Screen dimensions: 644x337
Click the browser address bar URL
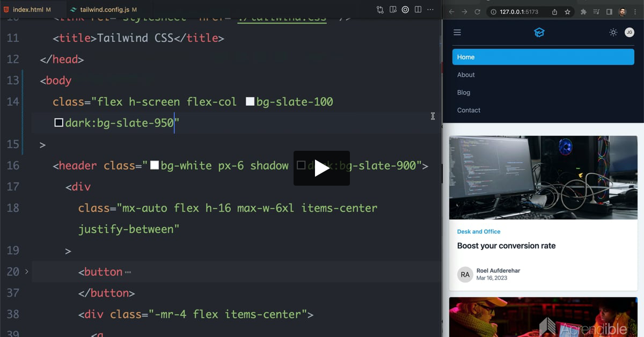pos(518,12)
